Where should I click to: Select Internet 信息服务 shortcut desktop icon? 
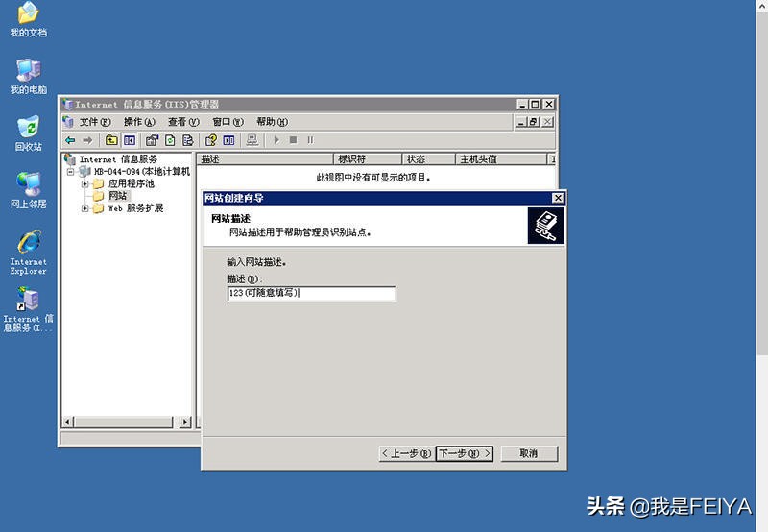[29, 309]
